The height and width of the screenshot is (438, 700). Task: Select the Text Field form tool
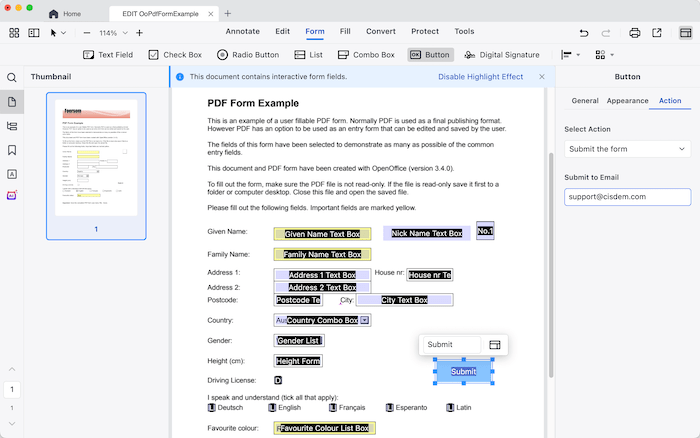tap(108, 55)
